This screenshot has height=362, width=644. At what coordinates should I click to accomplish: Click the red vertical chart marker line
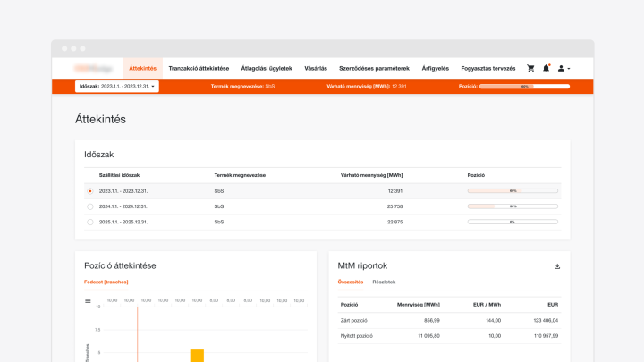pos(138,334)
